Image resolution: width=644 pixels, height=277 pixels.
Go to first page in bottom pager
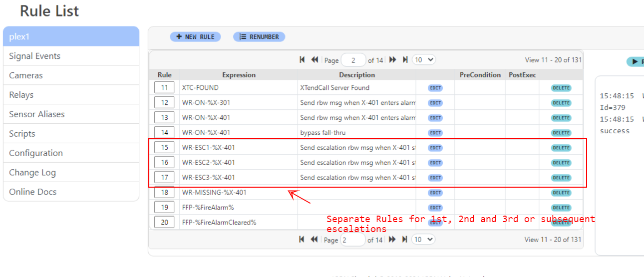(302, 240)
